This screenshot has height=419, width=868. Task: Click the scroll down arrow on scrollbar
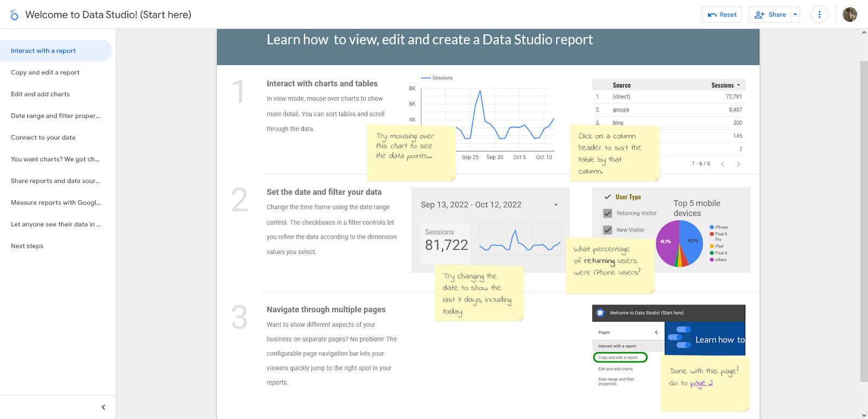click(864, 415)
